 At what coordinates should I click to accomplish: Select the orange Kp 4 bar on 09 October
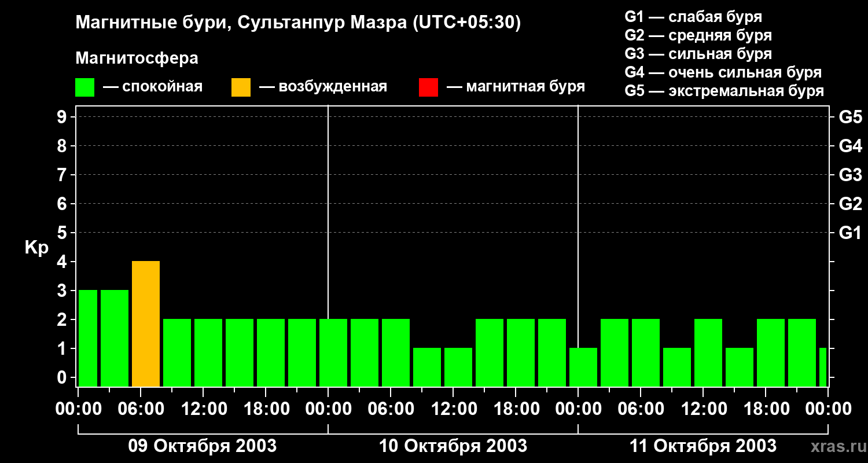(x=146, y=324)
